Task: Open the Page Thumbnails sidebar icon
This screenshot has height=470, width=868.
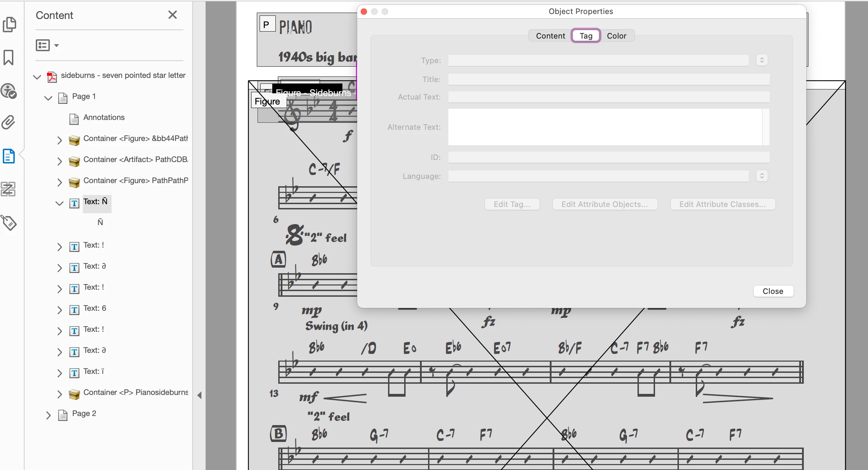Action: coord(9,25)
